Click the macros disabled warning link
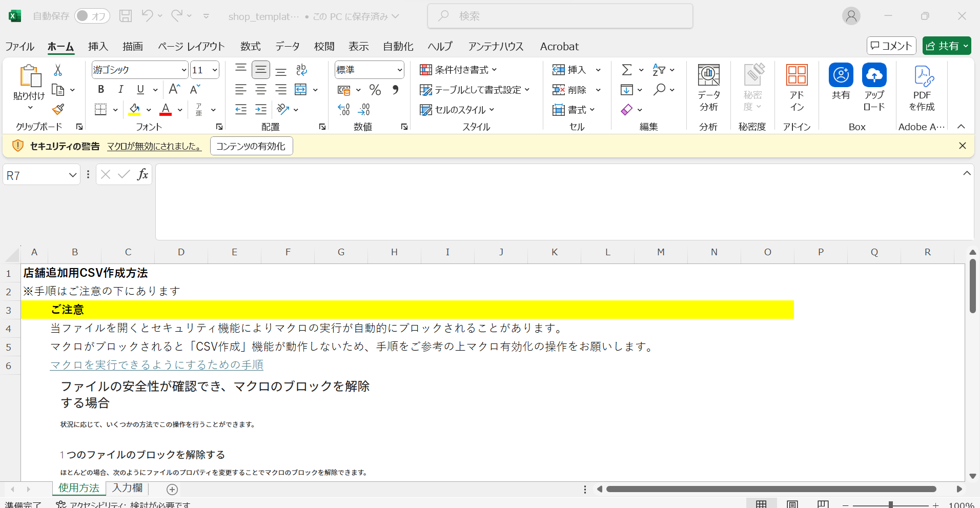Image resolution: width=980 pixels, height=508 pixels. [154, 146]
